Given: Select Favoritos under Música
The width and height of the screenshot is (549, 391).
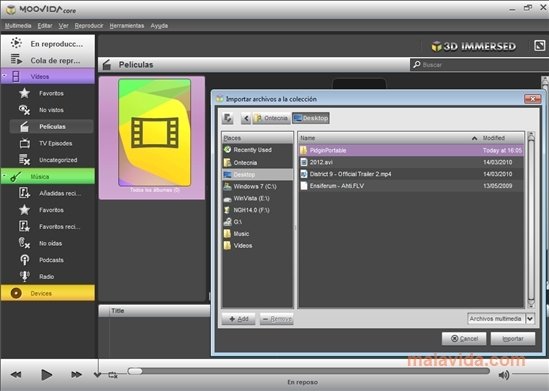Looking at the screenshot, I should pyautogui.click(x=51, y=210).
